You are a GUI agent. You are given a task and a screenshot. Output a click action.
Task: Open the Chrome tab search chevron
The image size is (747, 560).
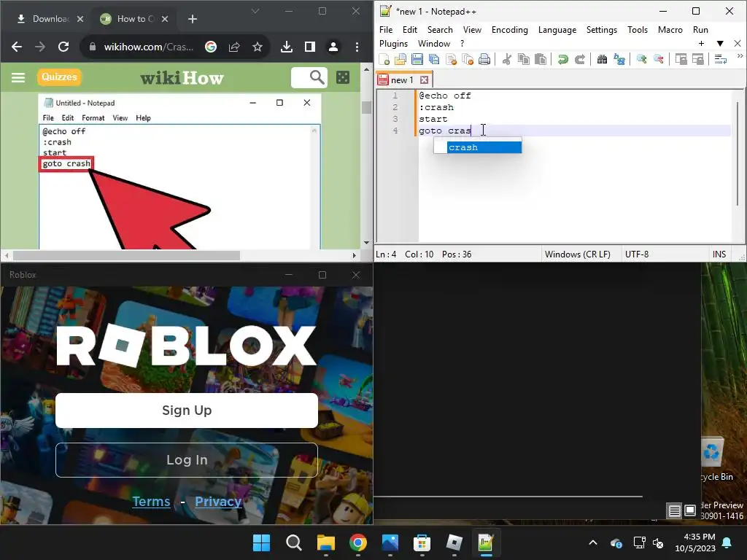point(255,11)
